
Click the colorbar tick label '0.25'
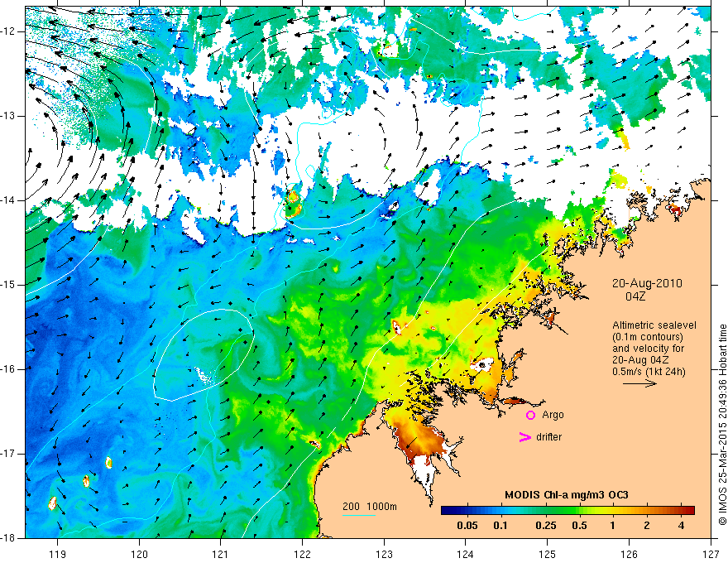[545, 526]
